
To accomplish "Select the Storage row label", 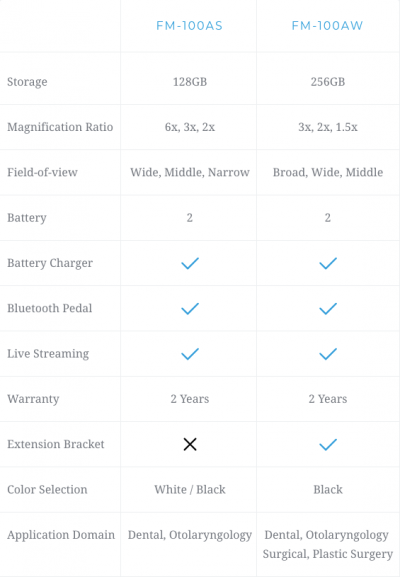I will click(27, 82).
